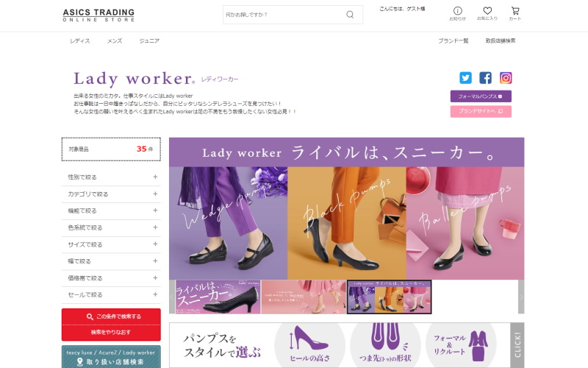The height and width of the screenshot is (368, 588).
Task: Select the black pump carousel thumbnail
Action: [218, 297]
